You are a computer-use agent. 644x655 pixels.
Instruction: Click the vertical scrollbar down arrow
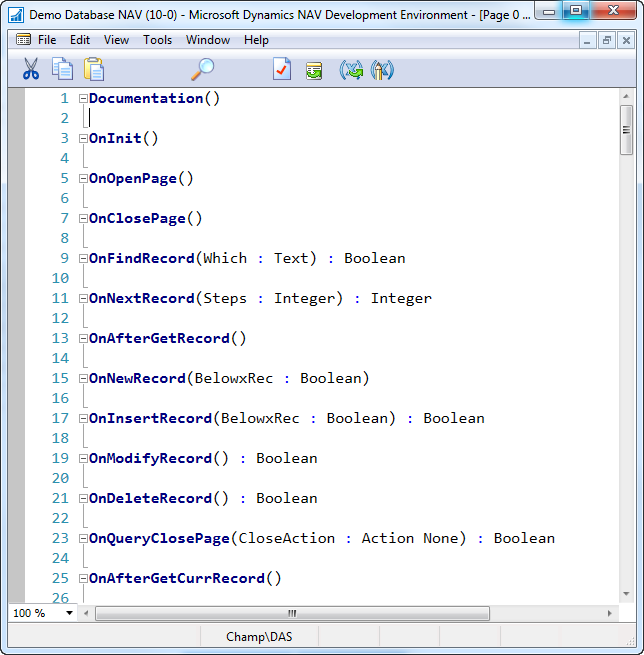(626, 594)
